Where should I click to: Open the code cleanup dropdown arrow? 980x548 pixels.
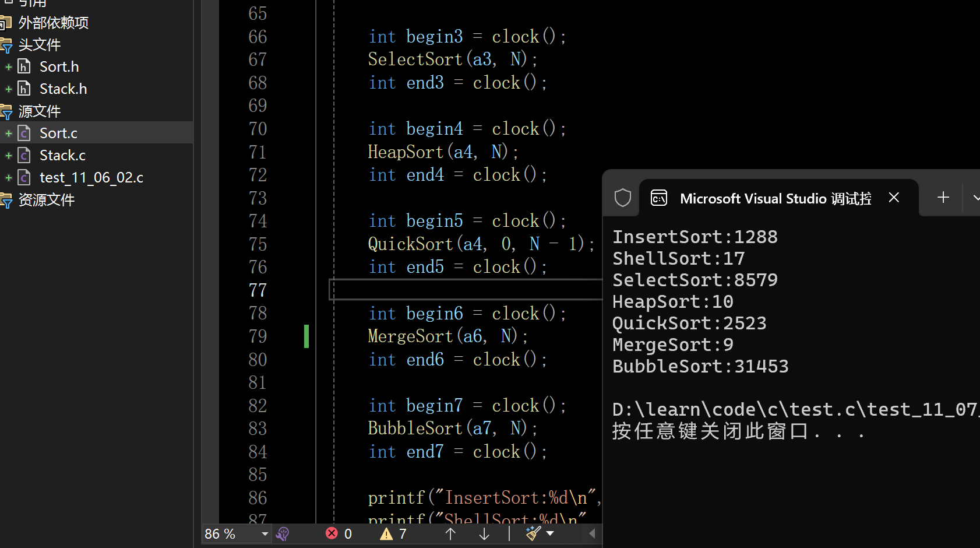[550, 533]
